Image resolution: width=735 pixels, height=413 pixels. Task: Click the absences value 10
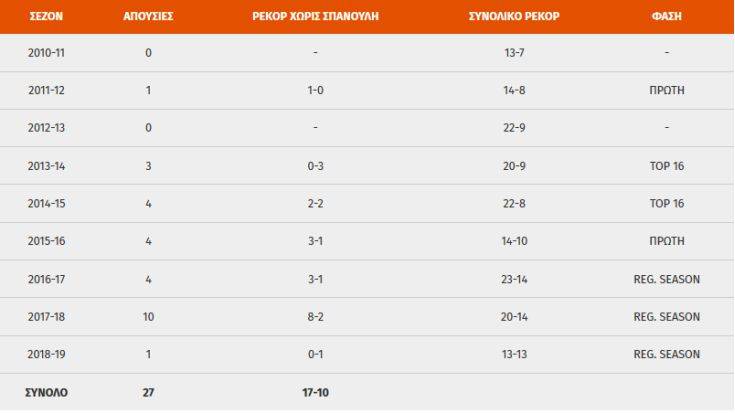pos(148,317)
